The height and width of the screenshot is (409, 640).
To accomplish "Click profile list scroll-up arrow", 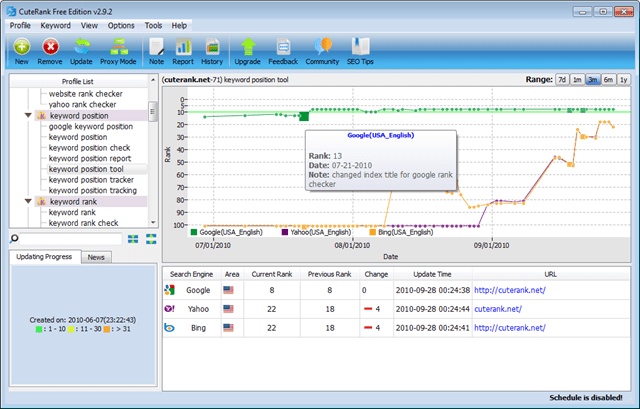I will tap(153, 80).
